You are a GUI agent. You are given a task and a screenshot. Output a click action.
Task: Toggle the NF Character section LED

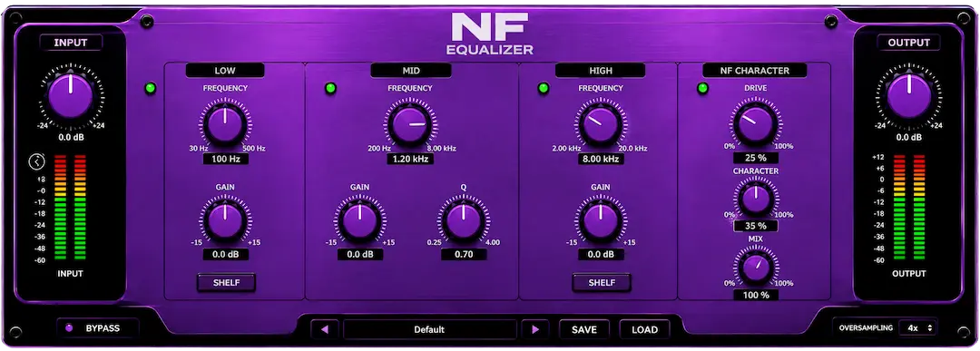click(x=702, y=89)
